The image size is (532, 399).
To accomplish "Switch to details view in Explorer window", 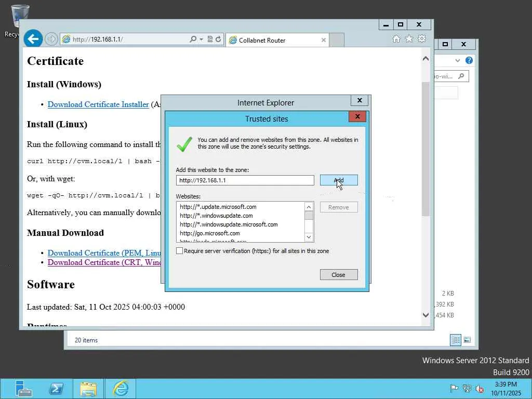I will (x=456, y=340).
